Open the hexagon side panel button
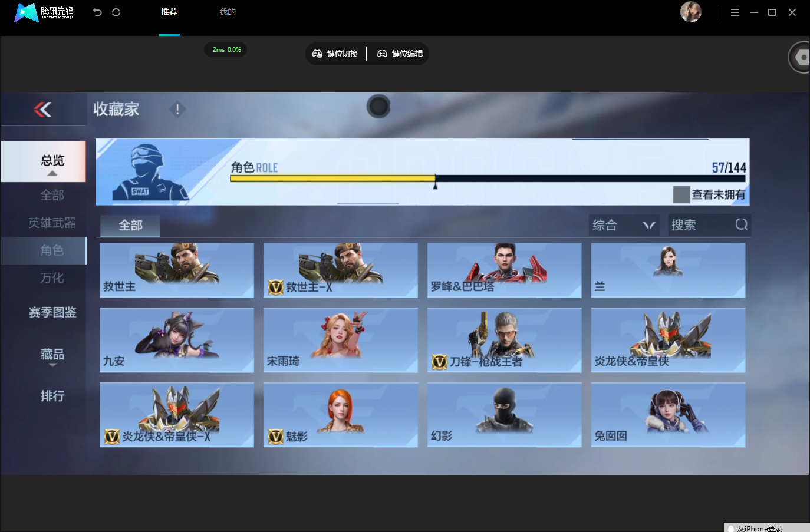 pos(799,57)
